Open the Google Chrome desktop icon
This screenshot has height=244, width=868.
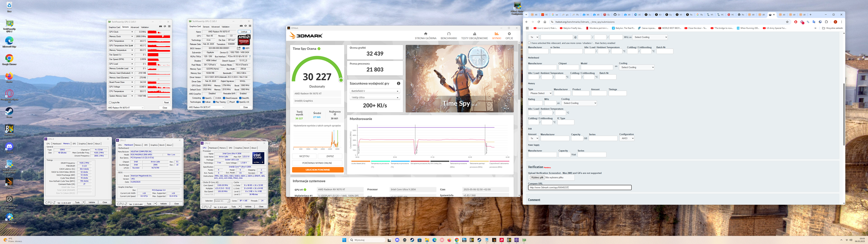[9, 59]
